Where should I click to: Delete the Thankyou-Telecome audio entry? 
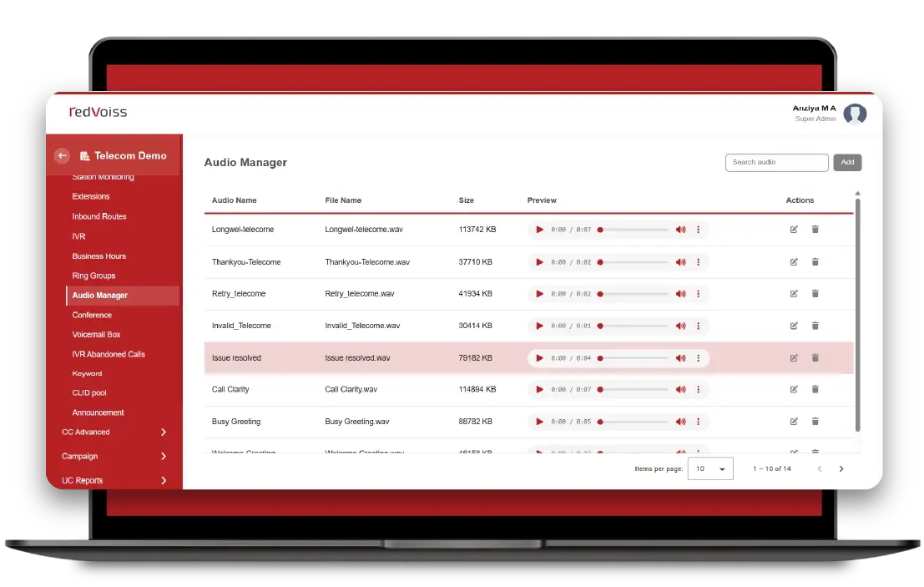[815, 261]
